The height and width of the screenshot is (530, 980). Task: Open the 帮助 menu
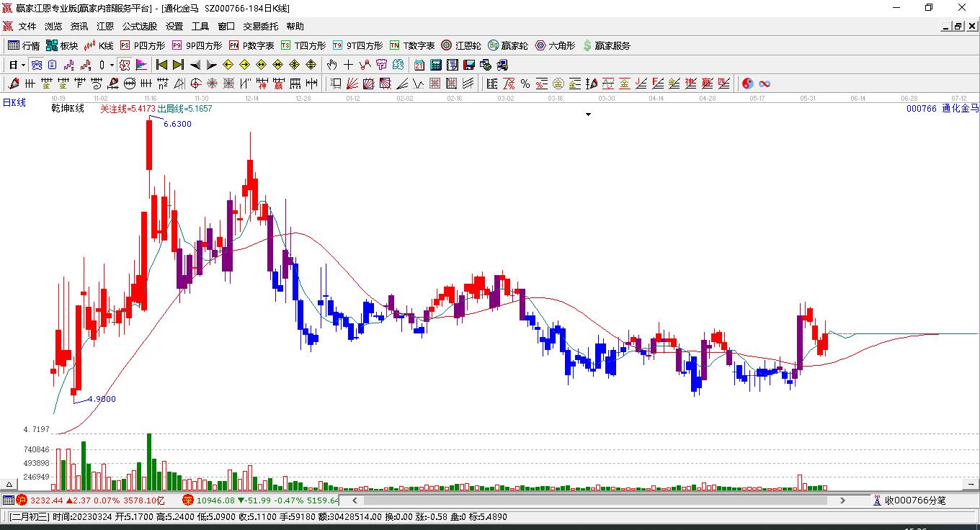(x=295, y=27)
